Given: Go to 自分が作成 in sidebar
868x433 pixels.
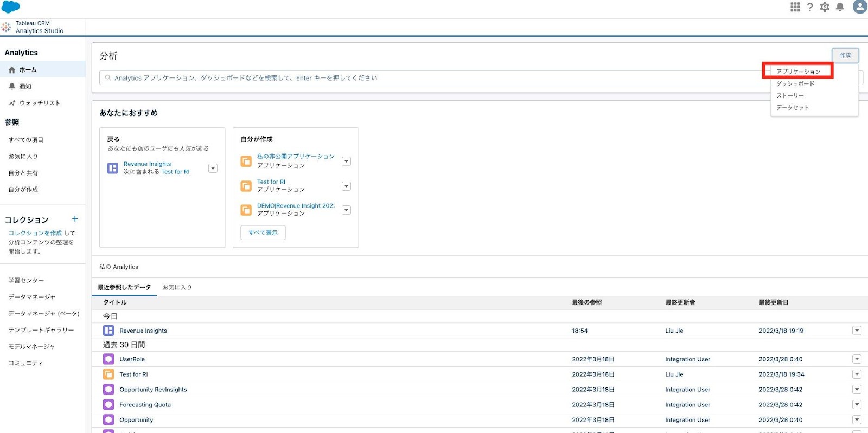Looking at the screenshot, I should pyautogui.click(x=23, y=189).
